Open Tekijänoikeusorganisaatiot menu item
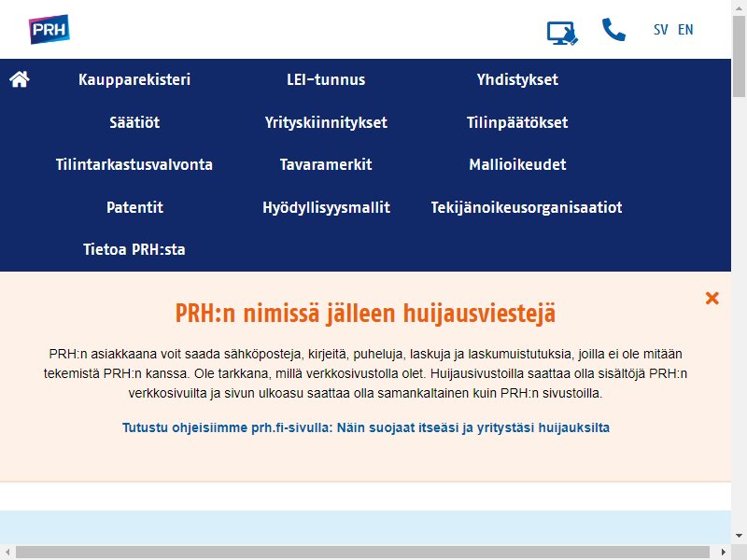Image resolution: width=747 pixels, height=560 pixels. 527,207
